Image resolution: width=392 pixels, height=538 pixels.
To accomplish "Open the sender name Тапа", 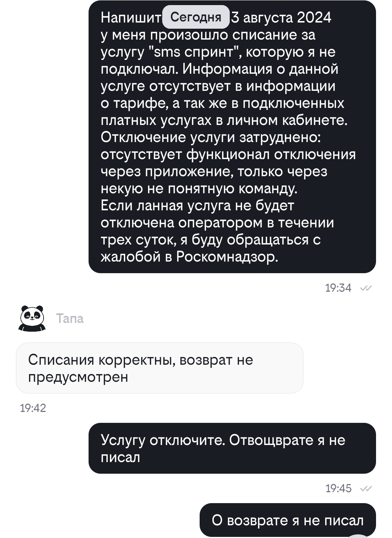I will [70, 319].
